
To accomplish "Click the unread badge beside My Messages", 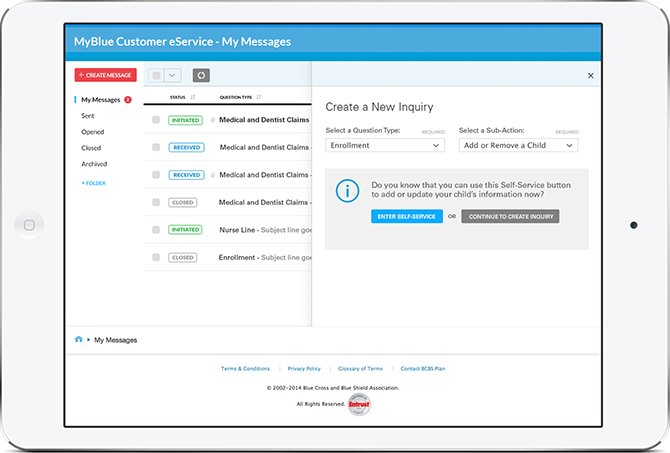I will point(128,100).
